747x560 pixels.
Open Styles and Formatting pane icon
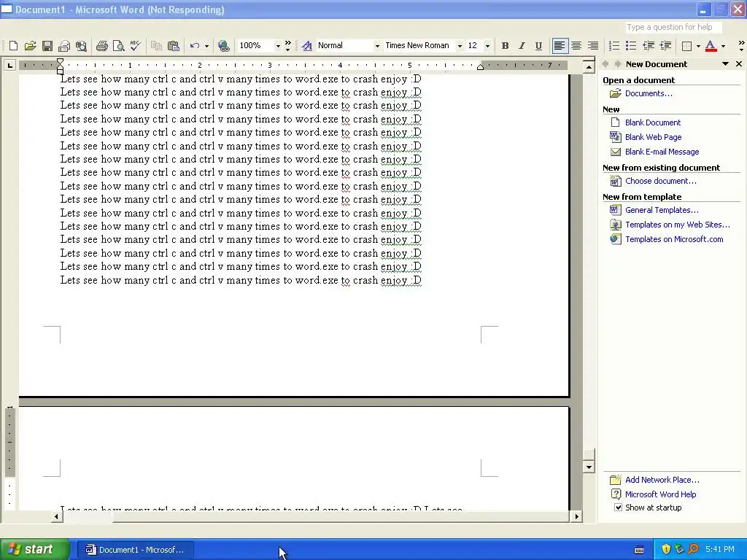pyautogui.click(x=307, y=46)
